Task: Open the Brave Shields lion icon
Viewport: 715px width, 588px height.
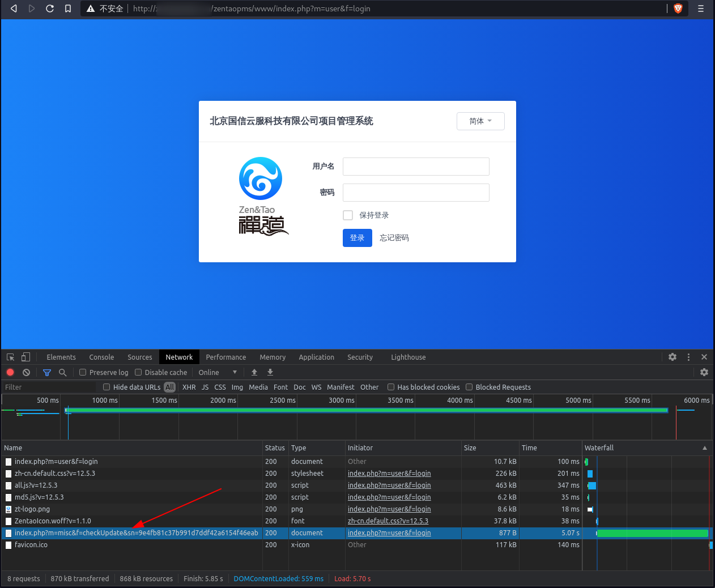Action: tap(678, 8)
